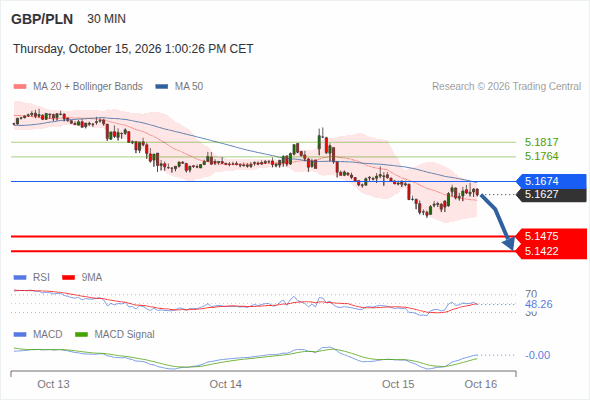
Task: Click the Research © 2026 Trading Central credit
Action: click(506, 87)
